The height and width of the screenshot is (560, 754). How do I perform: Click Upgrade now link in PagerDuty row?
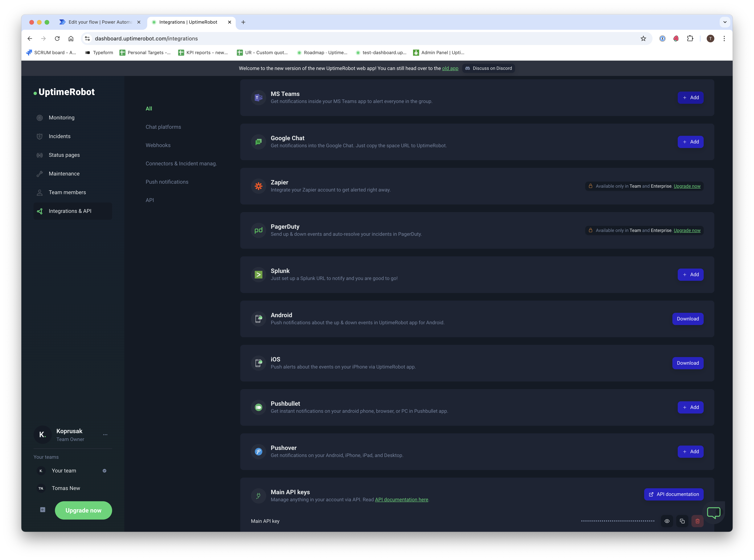coord(686,230)
